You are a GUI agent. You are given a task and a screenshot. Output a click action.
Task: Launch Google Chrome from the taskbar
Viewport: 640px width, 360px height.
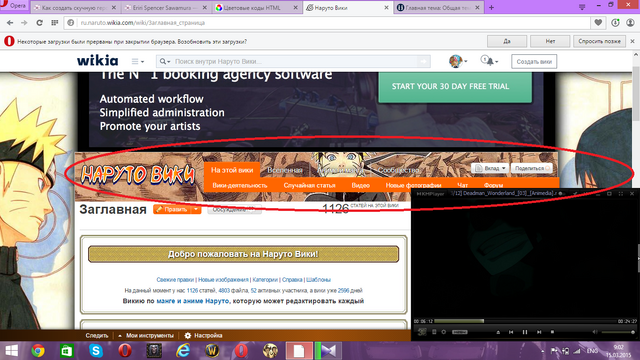point(38,351)
